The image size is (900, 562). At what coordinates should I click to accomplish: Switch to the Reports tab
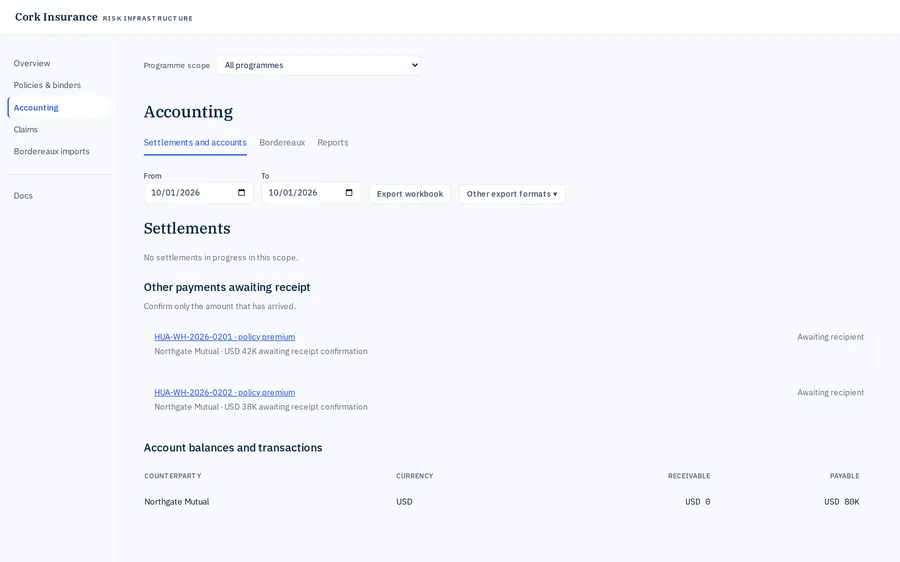pos(333,142)
